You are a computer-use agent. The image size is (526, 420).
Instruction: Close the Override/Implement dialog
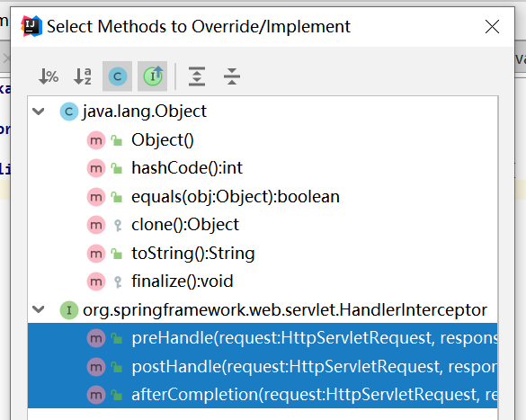(492, 26)
